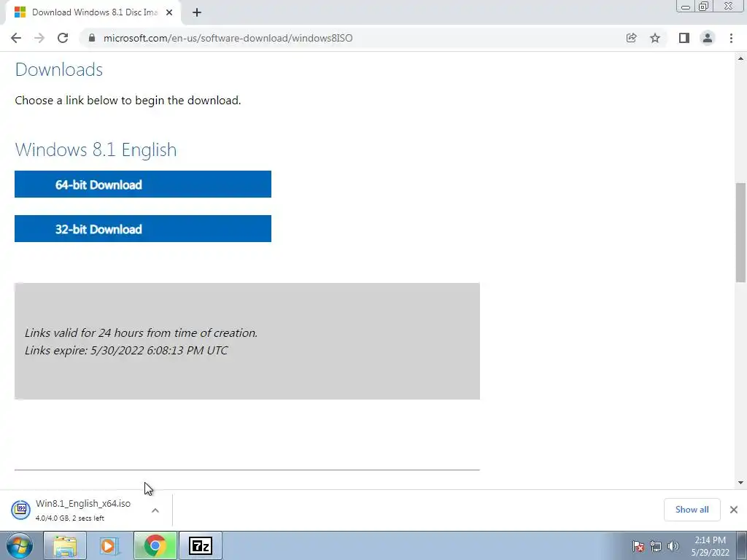Expand download item options chevron
The image size is (747, 560).
[155, 510]
